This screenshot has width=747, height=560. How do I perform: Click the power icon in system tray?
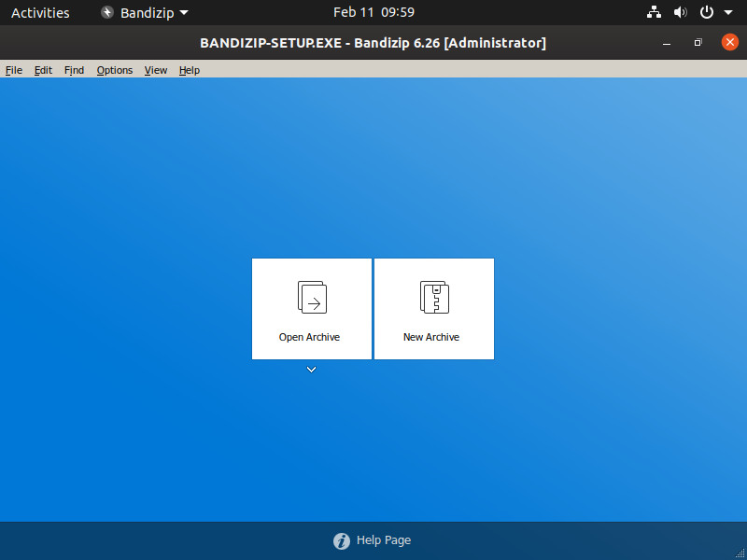pyautogui.click(x=707, y=13)
